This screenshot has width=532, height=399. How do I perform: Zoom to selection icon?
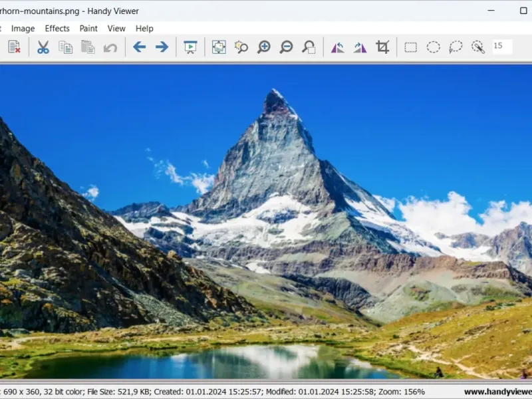coord(309,47)
